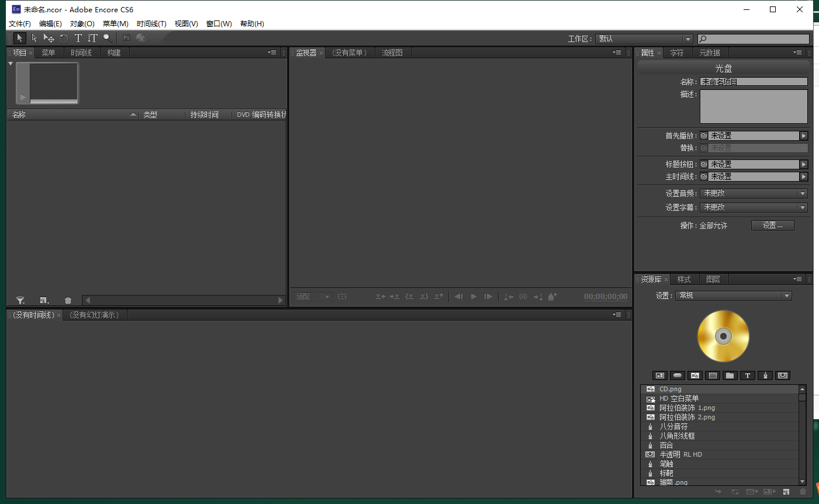Toggle Backgrounds filter in library
The width and height of the screenshot is (819, 504).
(x=713, y=376)
